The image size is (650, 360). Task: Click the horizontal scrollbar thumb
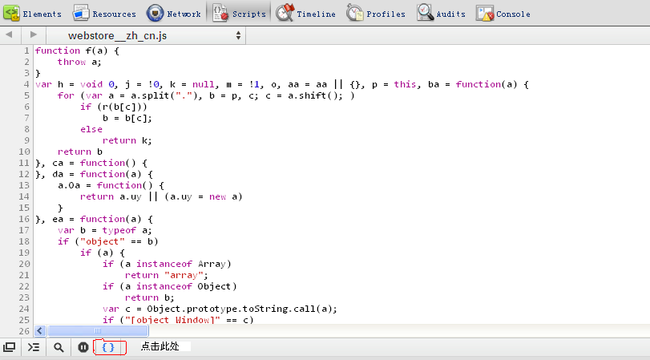pyautogui.click(x=97, y=331)
